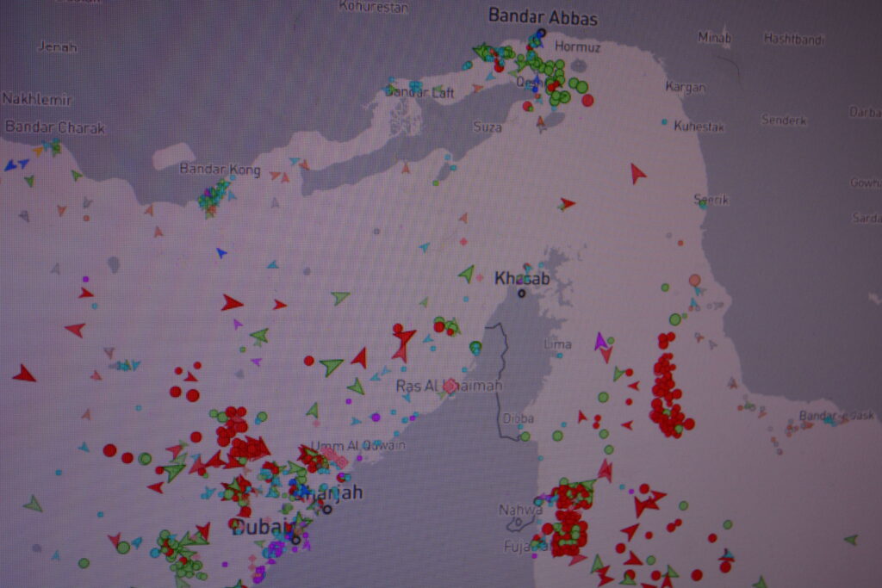Click the purple ship arrow near Lima
This screenshot has height=588, width=882.
(x=600, y=342)
